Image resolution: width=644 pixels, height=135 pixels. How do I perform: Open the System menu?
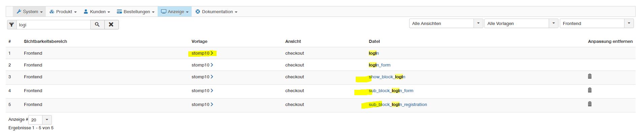(x=30, y=12)
